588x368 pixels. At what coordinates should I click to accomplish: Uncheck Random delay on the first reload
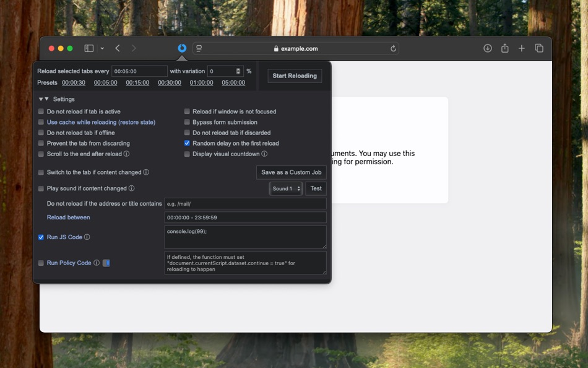tap(187, 143)
